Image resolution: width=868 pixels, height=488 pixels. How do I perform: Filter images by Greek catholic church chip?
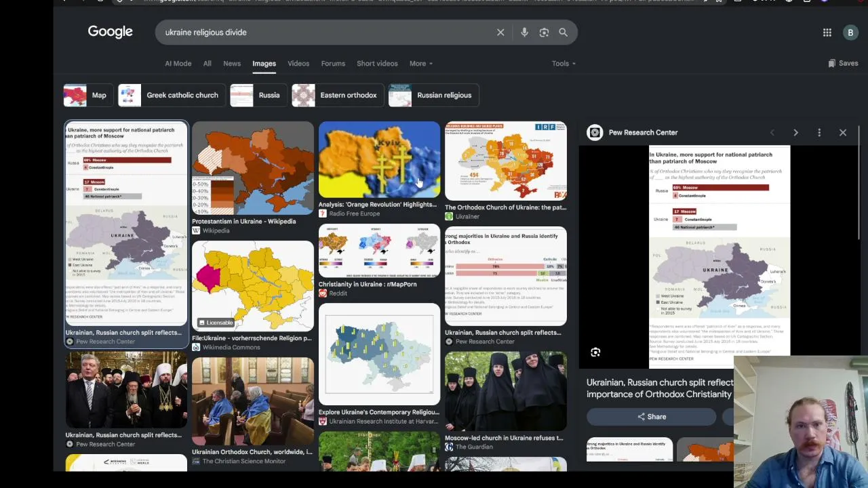click(172, 96)
